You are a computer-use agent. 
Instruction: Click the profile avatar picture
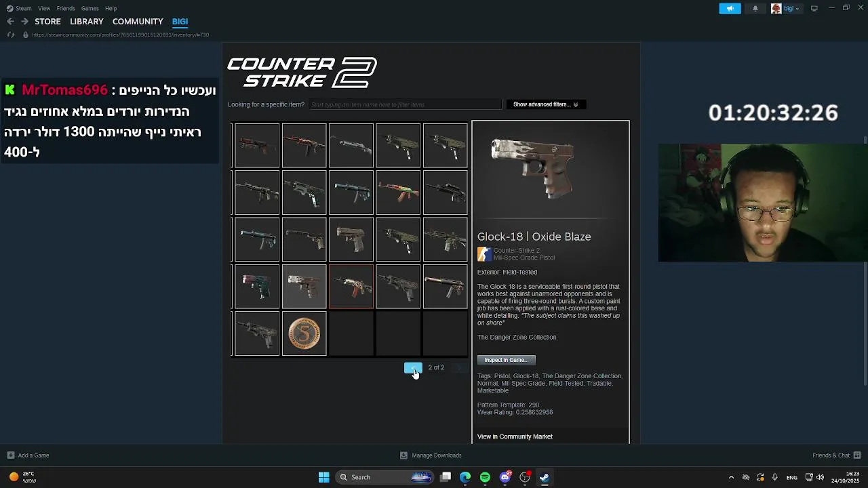pos(776,8)
